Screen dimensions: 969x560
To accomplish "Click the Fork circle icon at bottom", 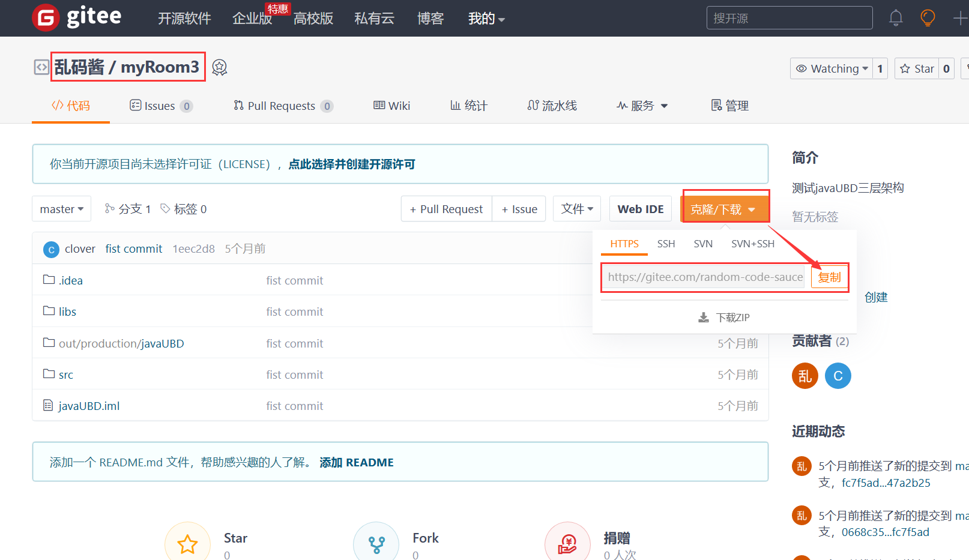I will tap(376, 543).
